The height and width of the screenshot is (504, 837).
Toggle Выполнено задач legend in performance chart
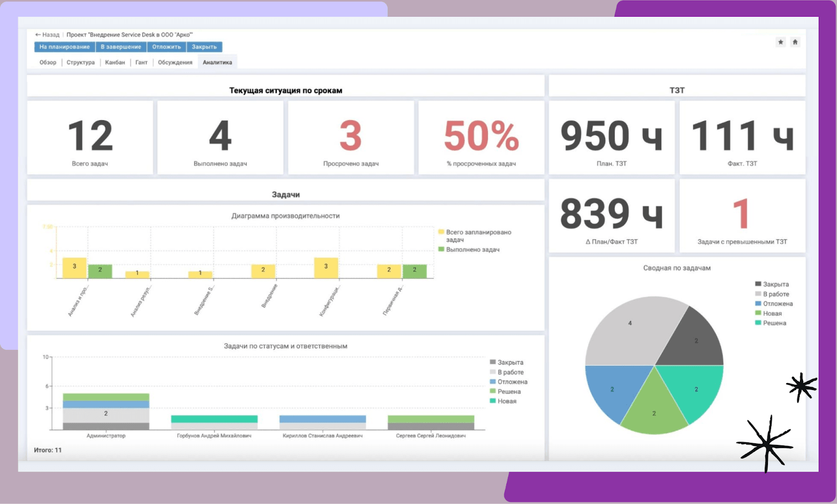pyautogui.click(x=472, y=250)
